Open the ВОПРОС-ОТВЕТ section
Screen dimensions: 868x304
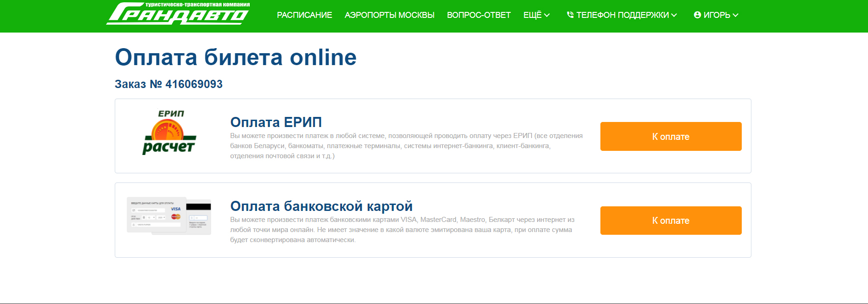pos(479,15)
